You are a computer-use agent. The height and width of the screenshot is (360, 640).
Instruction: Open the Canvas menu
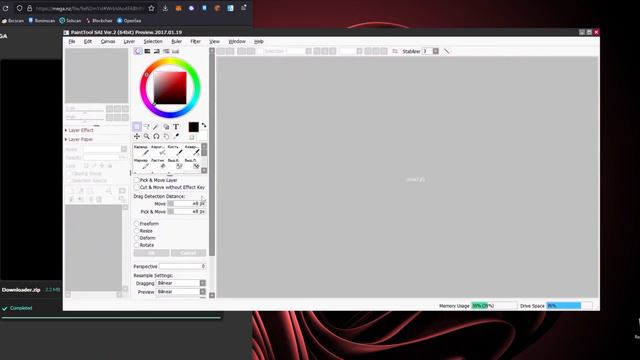pos(108,42)
